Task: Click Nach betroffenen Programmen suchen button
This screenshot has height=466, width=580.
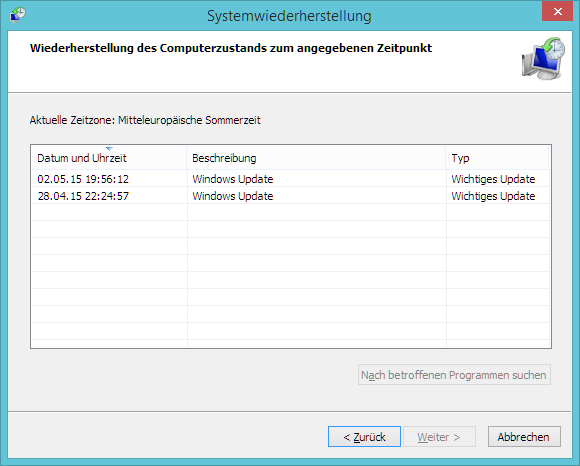Action: (454, 375)
